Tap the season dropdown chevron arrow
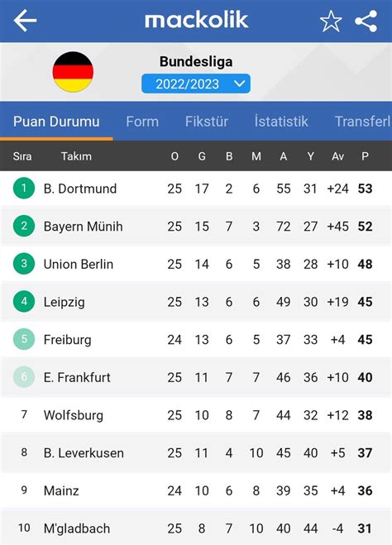This screenshot has height=545, width=392. [x=240, y=84]
